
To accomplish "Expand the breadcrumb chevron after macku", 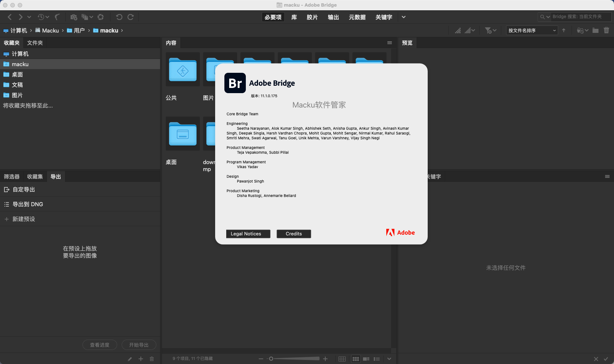I will [122, 31].
